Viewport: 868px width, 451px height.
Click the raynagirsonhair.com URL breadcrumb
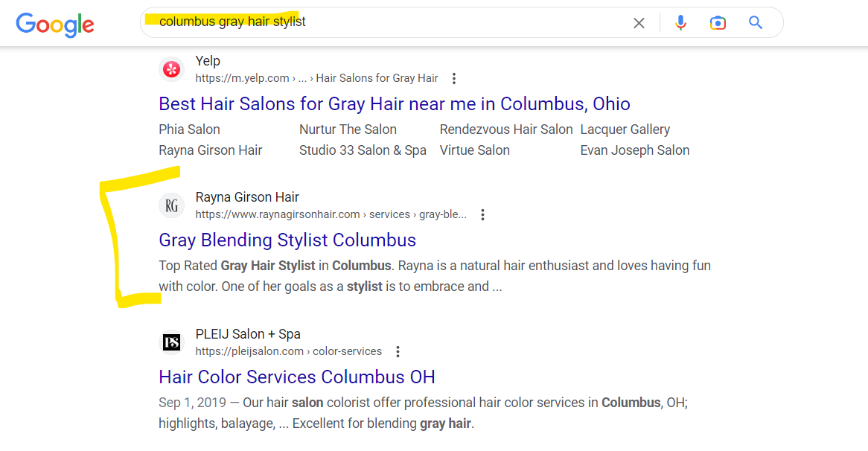point(331,215)
